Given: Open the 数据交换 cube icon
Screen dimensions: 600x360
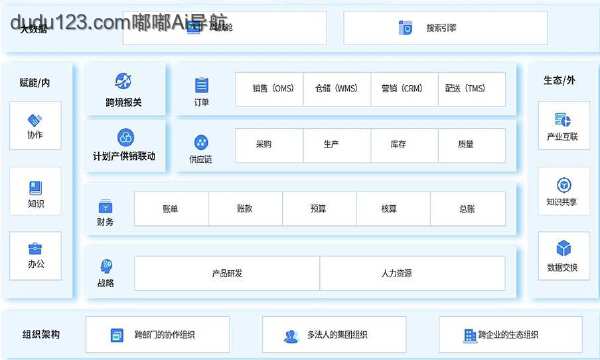Looking at the screenshot, I should [564, 248].
